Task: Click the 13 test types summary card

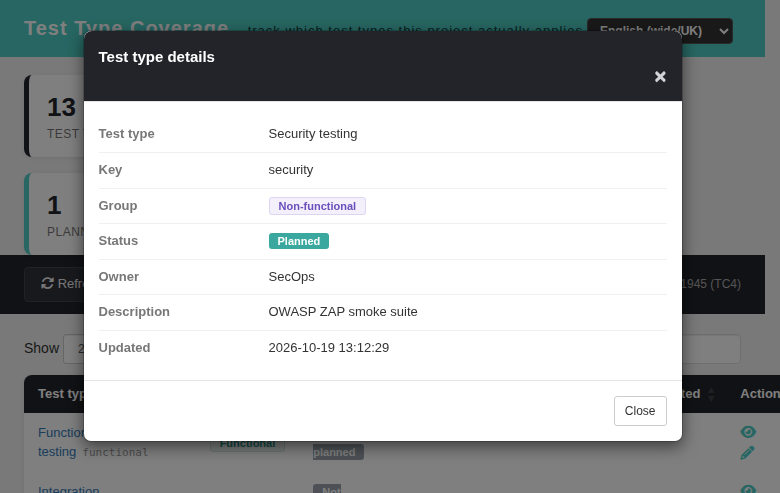Action: click(55, 116)
